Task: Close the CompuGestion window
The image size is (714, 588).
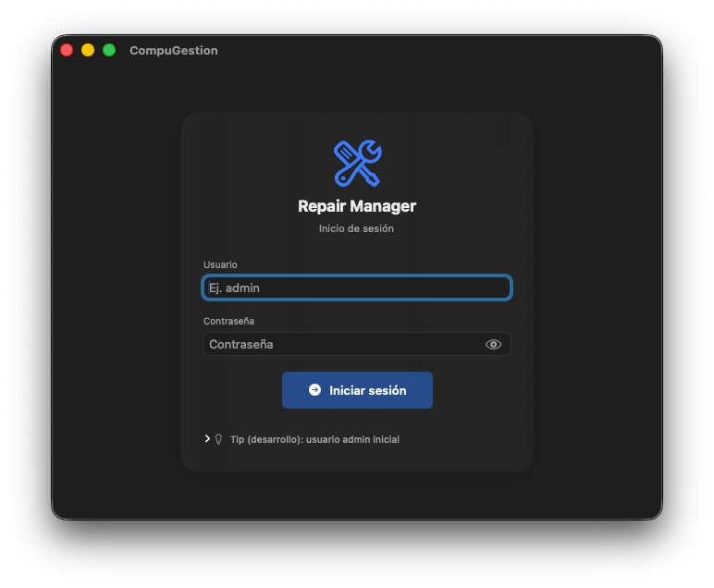Action: pyautogui.click(x=67, y=50)
